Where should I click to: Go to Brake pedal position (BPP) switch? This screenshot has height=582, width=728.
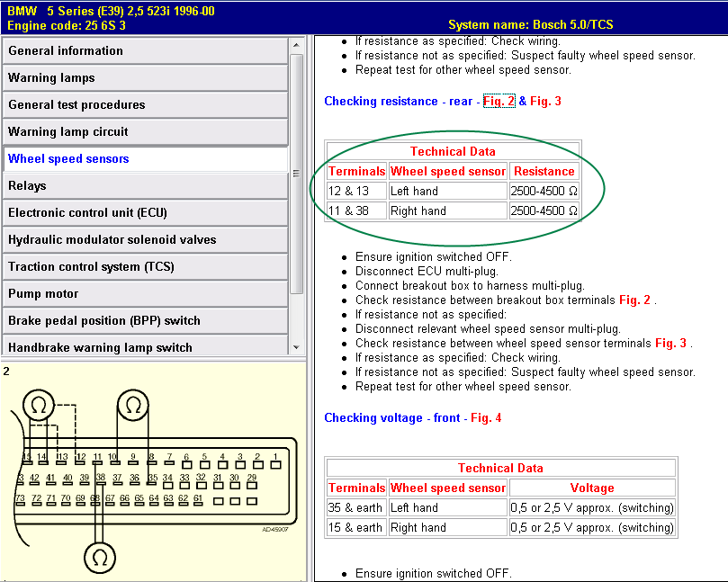coord(145,320)
